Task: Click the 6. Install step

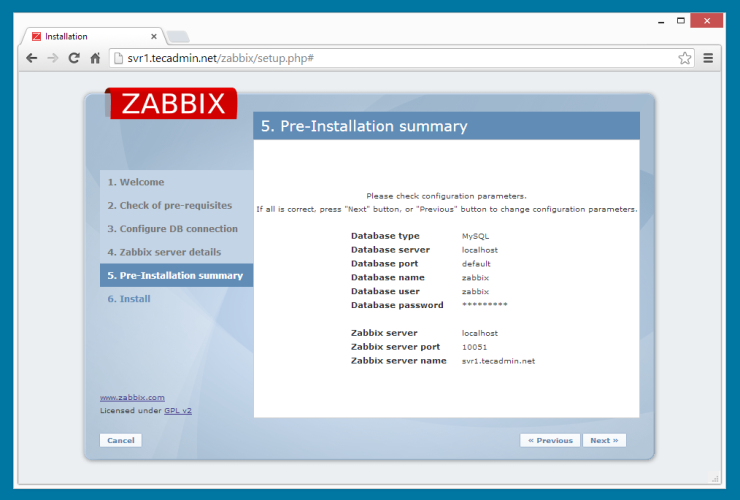Action: 129,299
